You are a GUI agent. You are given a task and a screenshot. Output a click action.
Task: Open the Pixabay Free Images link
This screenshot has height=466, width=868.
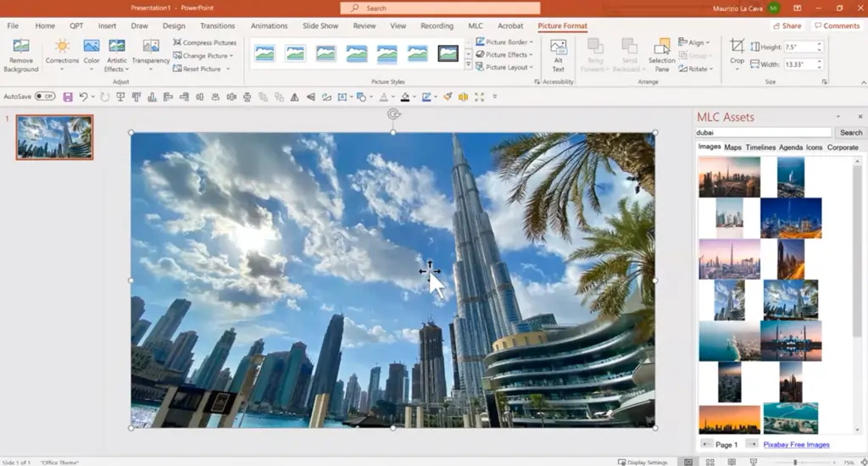click(796, 445)
